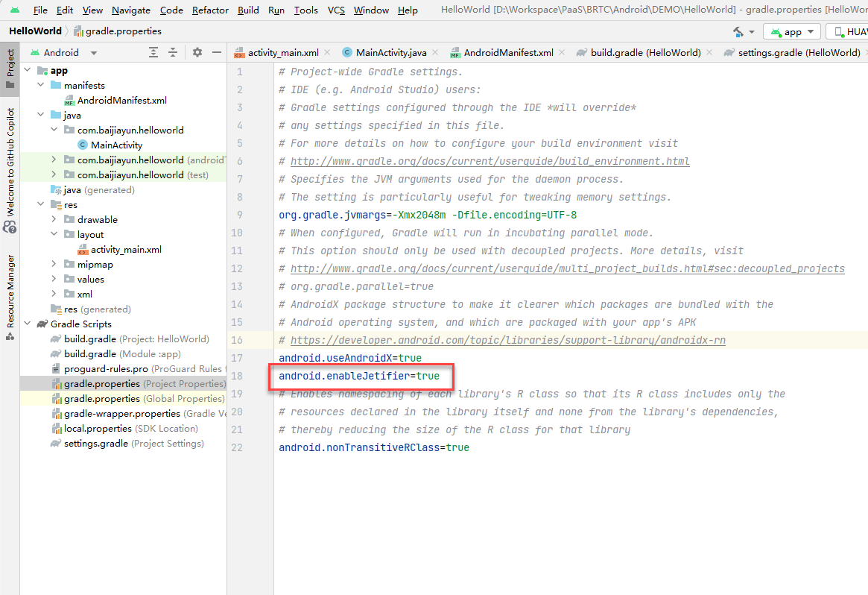Hide the Project panel with minus icon

pos(217,52)
